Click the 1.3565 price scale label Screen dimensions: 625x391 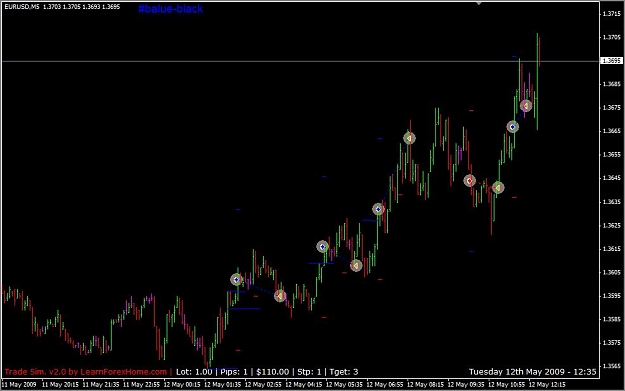611,366
